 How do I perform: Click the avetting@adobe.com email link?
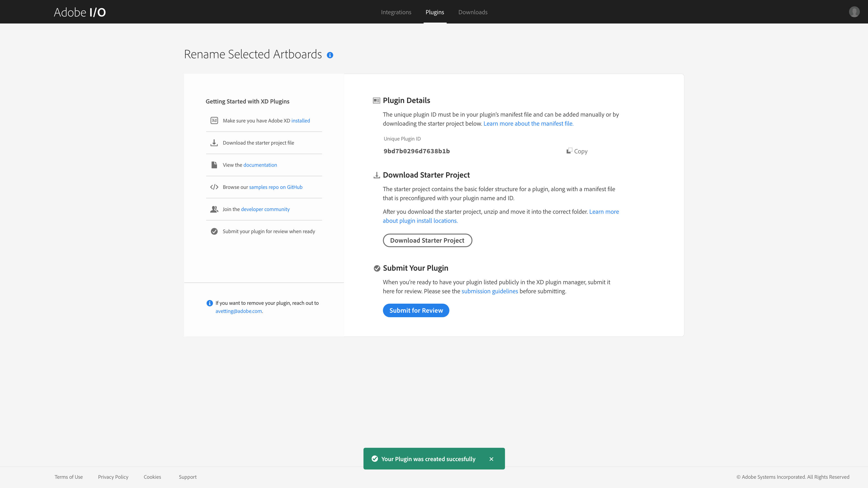tap(238, 311)
